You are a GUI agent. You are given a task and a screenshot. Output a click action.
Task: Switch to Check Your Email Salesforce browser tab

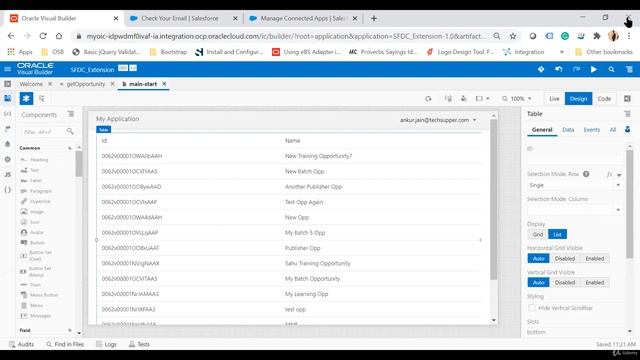180,18
